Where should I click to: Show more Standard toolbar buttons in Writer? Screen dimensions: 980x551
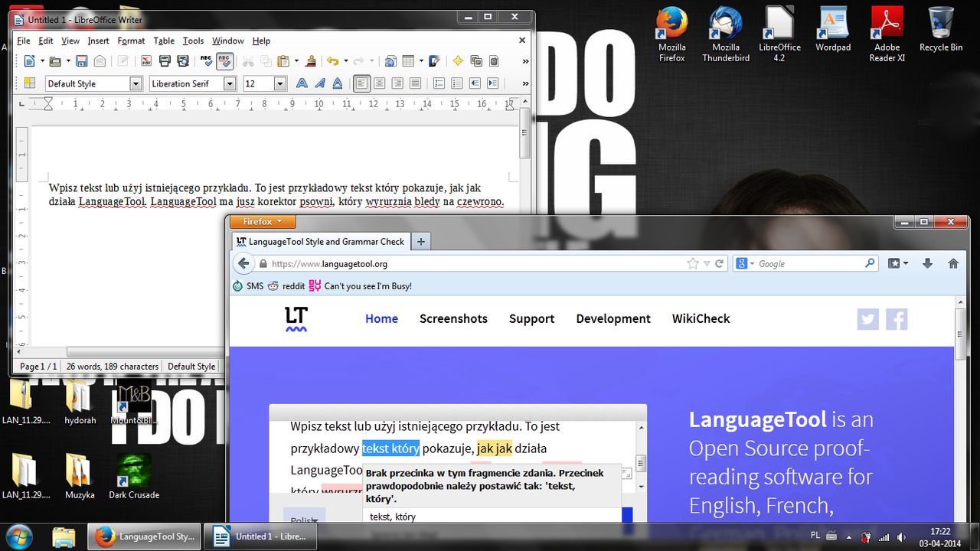click(x=525, y=61)
